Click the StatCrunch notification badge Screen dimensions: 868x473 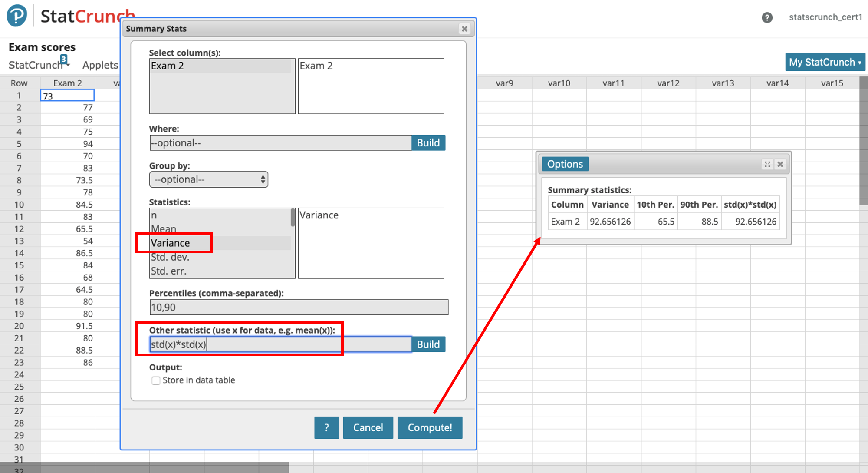(x=64, y=59)
